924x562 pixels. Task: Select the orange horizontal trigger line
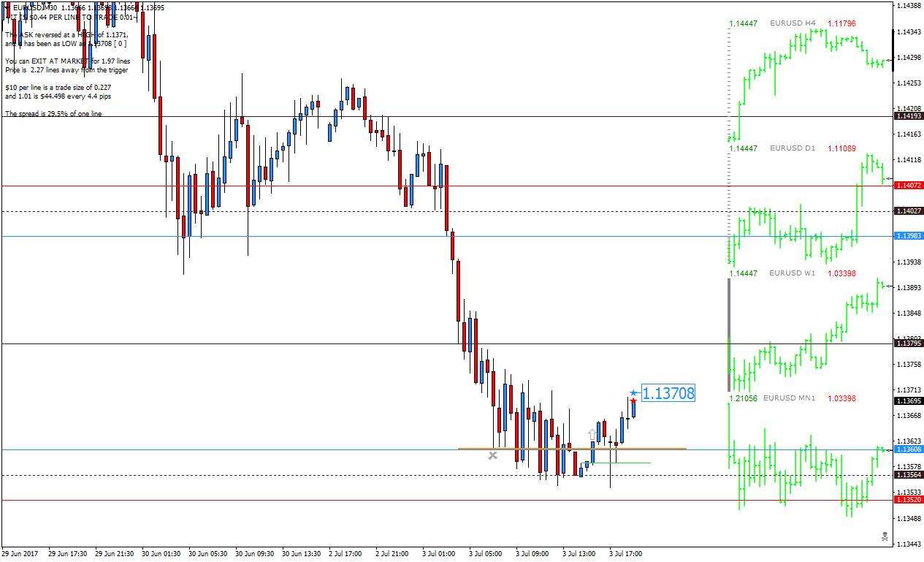point(572,449)
